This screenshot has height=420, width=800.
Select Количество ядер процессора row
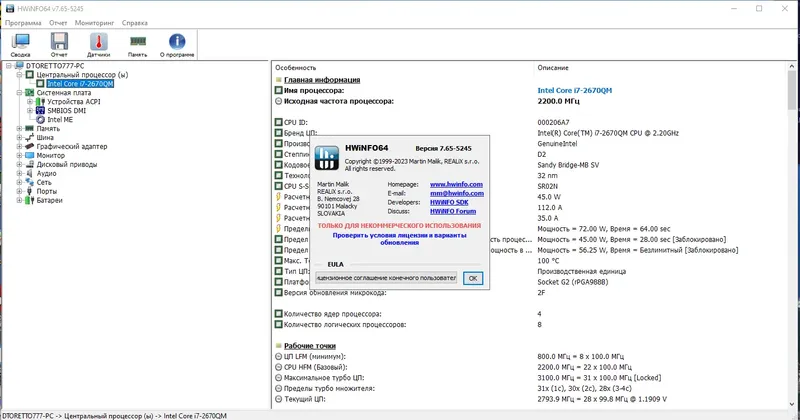pyautogui.click(x=530, y=314)
